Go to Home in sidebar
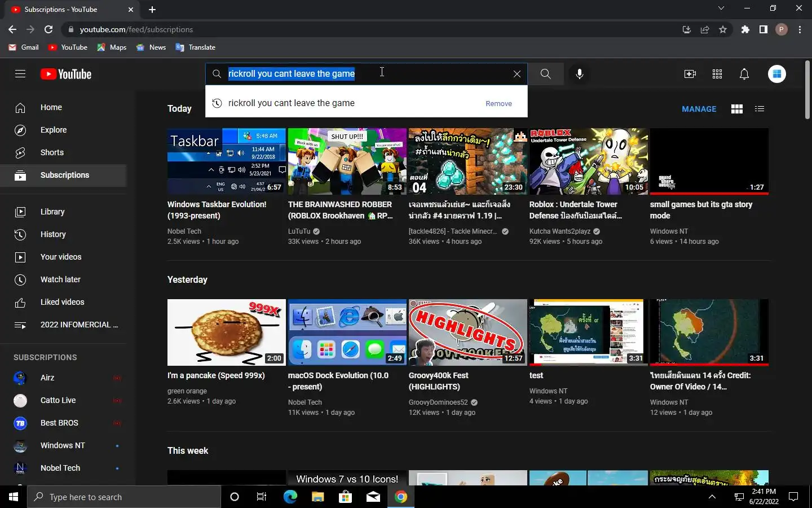 (63, 107)
